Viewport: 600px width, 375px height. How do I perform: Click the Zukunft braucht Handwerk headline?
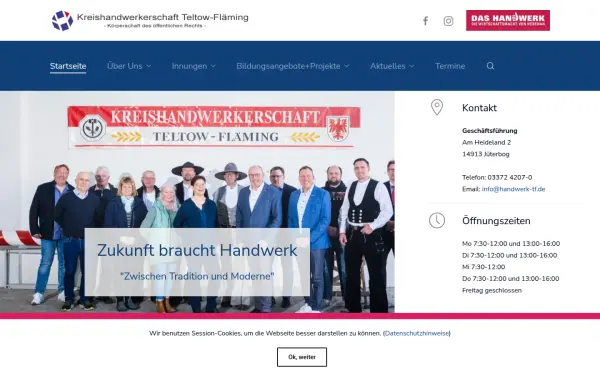coord(197,250)
